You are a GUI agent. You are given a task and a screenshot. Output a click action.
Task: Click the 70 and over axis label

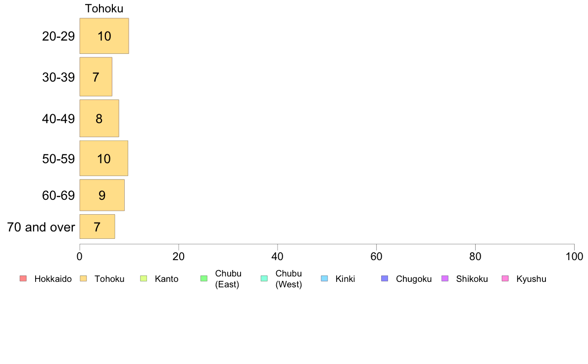[x=41, y=227]
